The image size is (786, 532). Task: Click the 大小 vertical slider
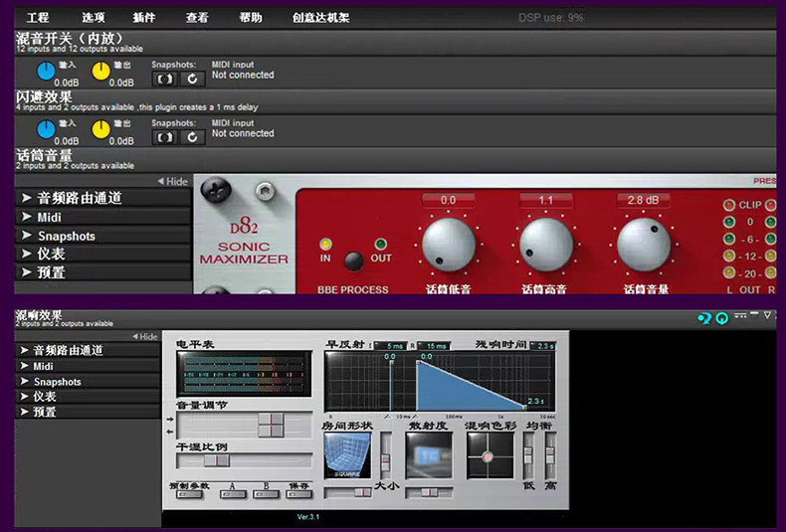[385, 455]
